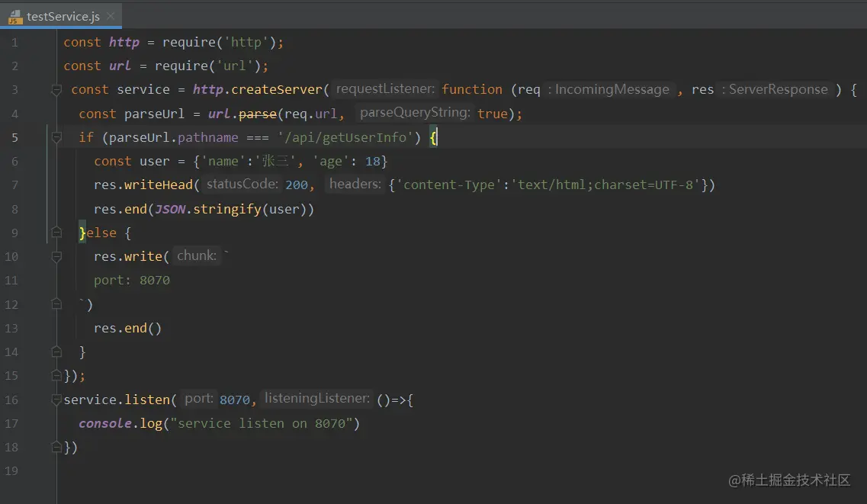Open the testService.js editor tab

click(63, 17)
